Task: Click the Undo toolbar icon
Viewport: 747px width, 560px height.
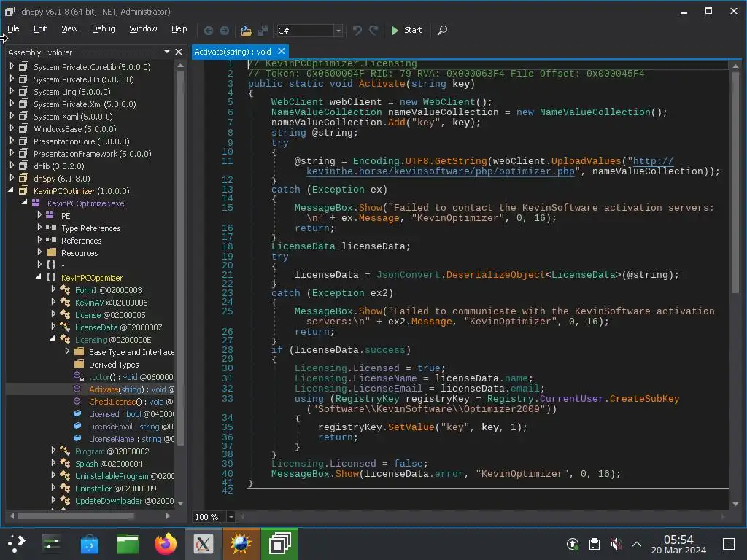Action: [x=357, y=31]
